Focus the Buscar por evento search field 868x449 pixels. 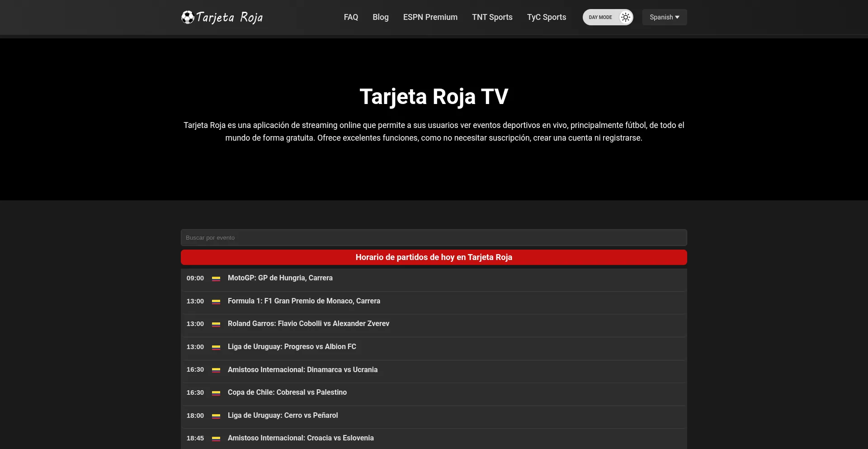(x=434, y=237)
